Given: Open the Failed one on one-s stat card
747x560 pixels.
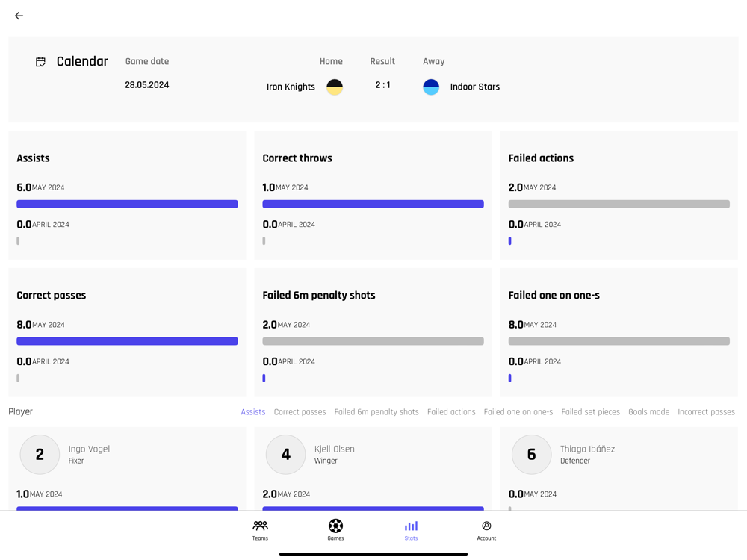Looking at the screenshot, I should (619, 332).
